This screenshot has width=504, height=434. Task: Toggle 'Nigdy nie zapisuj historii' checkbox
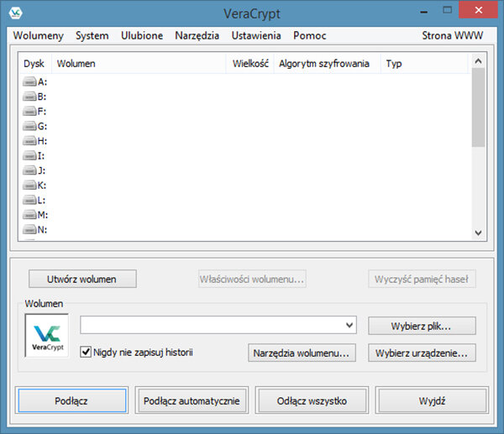[86, 352]
